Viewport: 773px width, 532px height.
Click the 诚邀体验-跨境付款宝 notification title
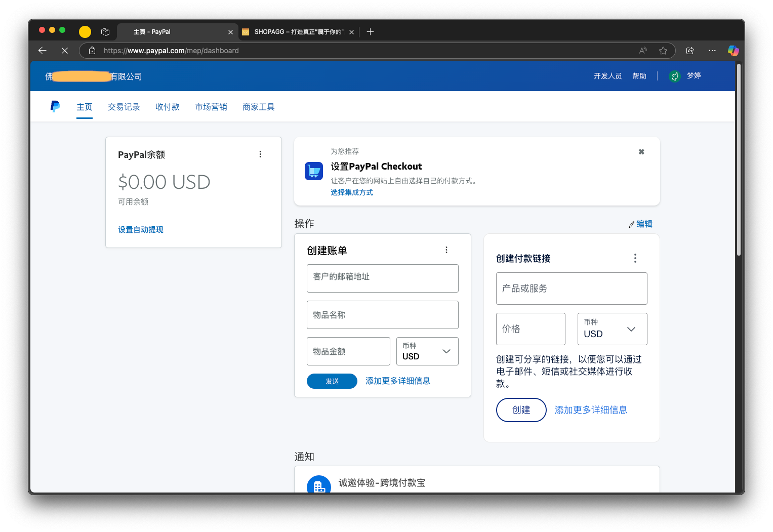pos(382,483)
